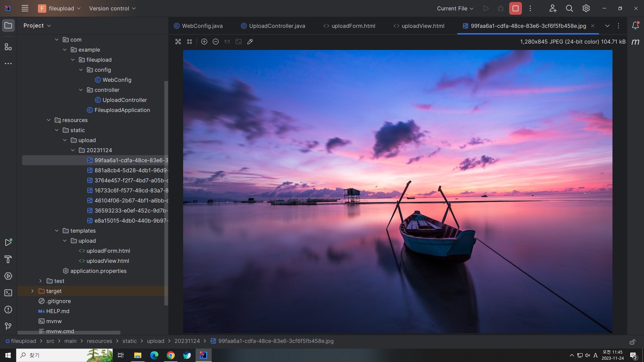Open application.properties in the project tree

pyautogui.click(x=98, y=271)
